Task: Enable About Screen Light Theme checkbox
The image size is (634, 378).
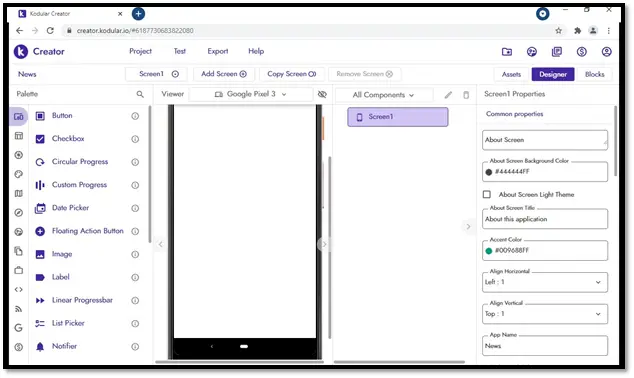Action: pyautogui.click(x=487, y=194)
